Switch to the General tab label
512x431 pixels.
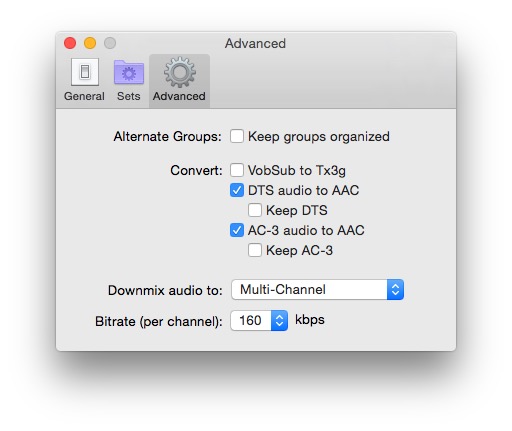click(84, 96)
